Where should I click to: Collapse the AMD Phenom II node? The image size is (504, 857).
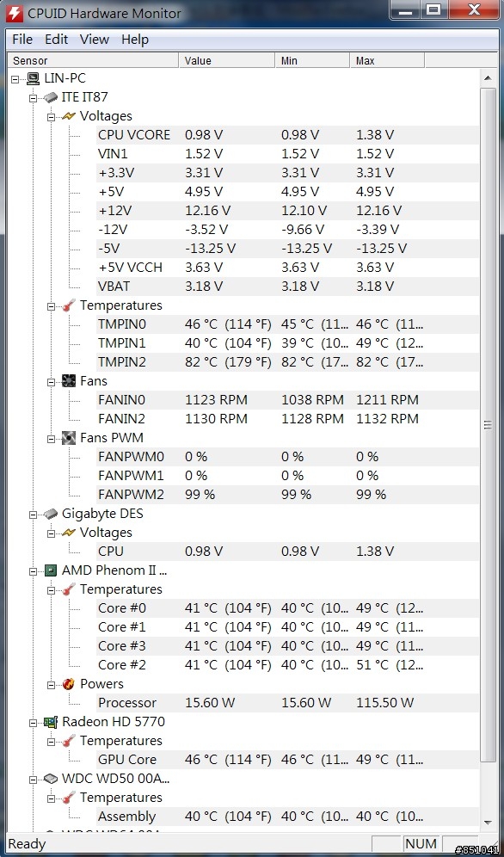(x=34, y=571)
